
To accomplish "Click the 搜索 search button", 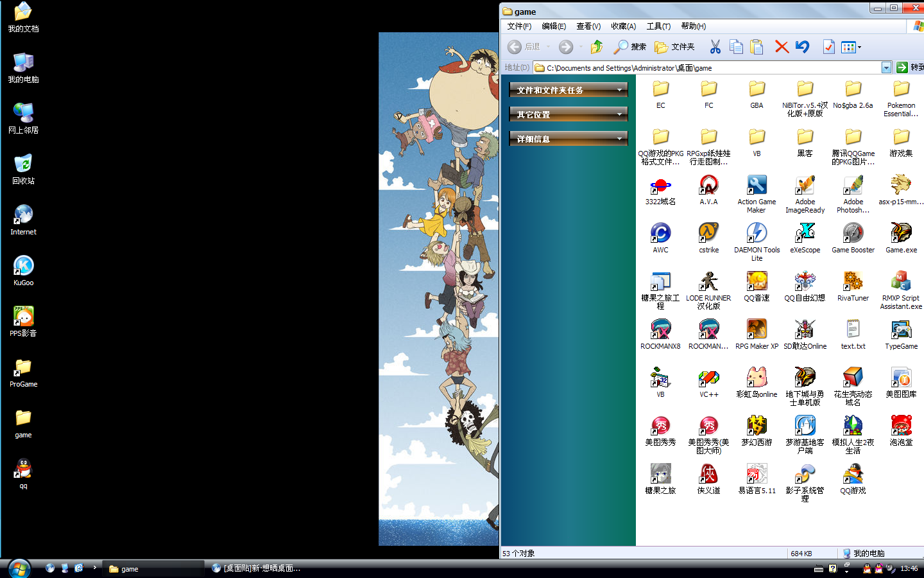I will (x=630, y=47).
